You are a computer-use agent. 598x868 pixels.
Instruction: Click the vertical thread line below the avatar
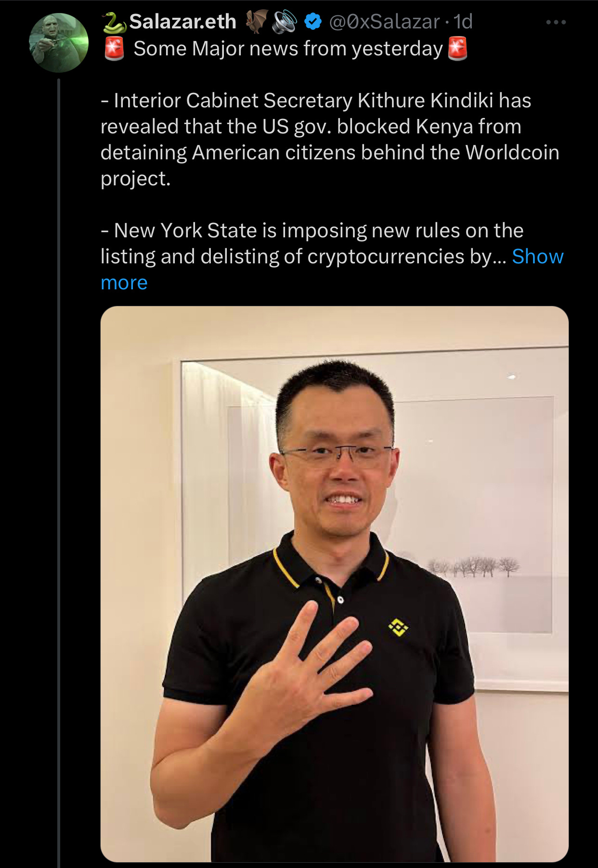[59, 473]
